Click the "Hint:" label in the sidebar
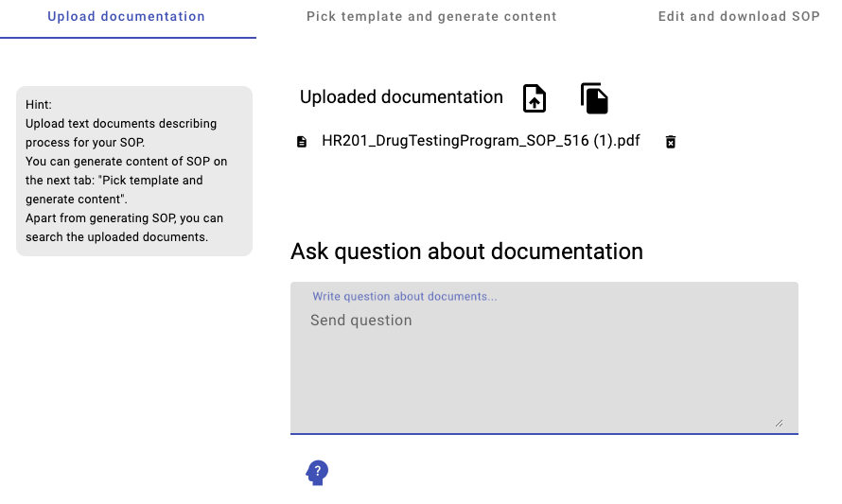Viewport: 842px width, 504px height. point(39,105)
